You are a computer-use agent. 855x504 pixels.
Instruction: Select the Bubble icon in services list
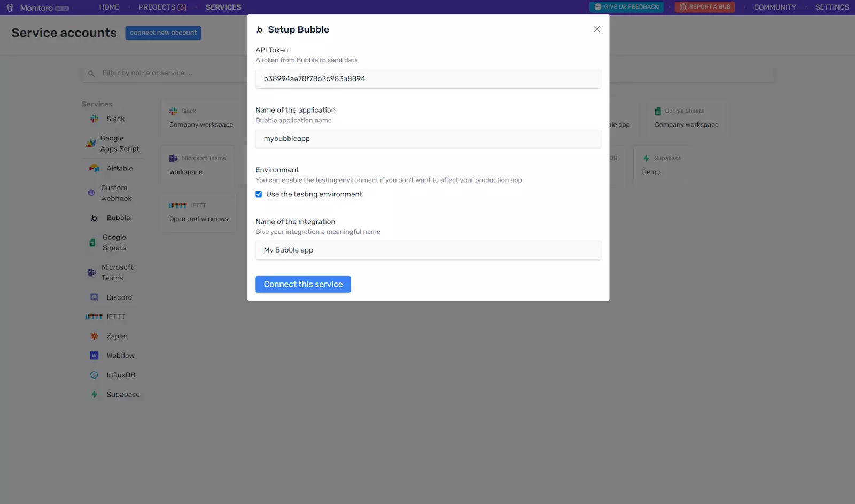(94, 218)
